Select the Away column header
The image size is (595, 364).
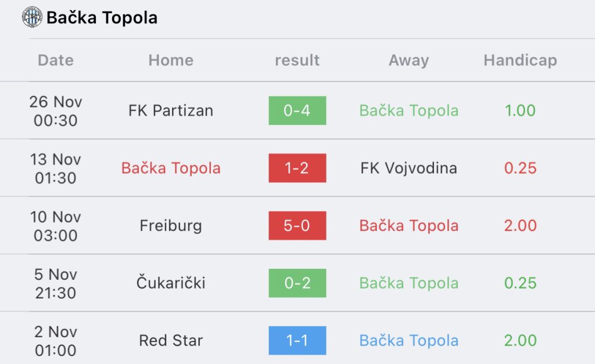click(x=408, y=60)
